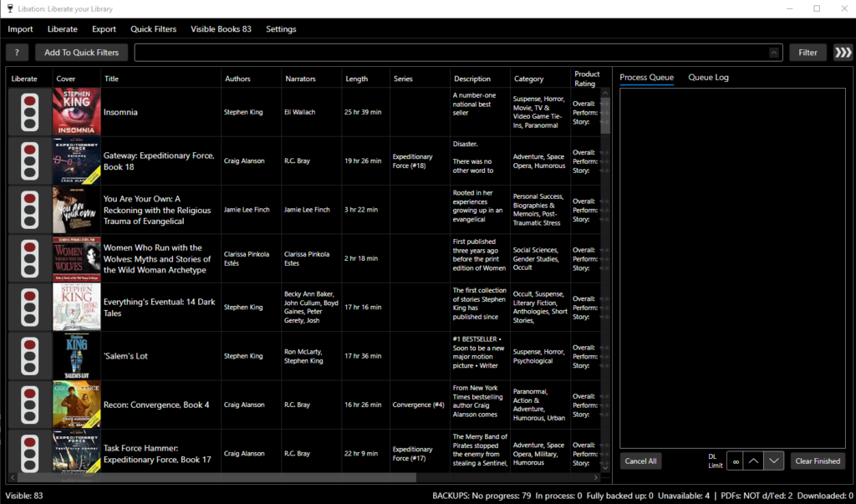
Task: Click the 'Visible: 83' status bar text
Action: coord(24,496)
